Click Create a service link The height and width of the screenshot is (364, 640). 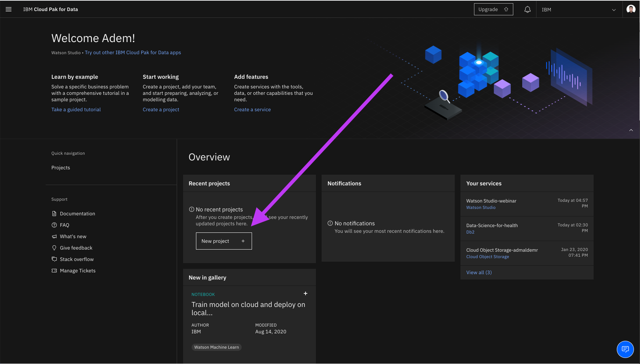(x=252, y=109)
